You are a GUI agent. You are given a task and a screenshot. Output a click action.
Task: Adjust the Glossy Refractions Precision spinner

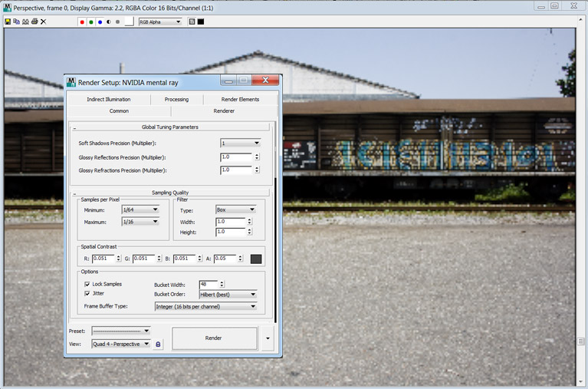258,170
